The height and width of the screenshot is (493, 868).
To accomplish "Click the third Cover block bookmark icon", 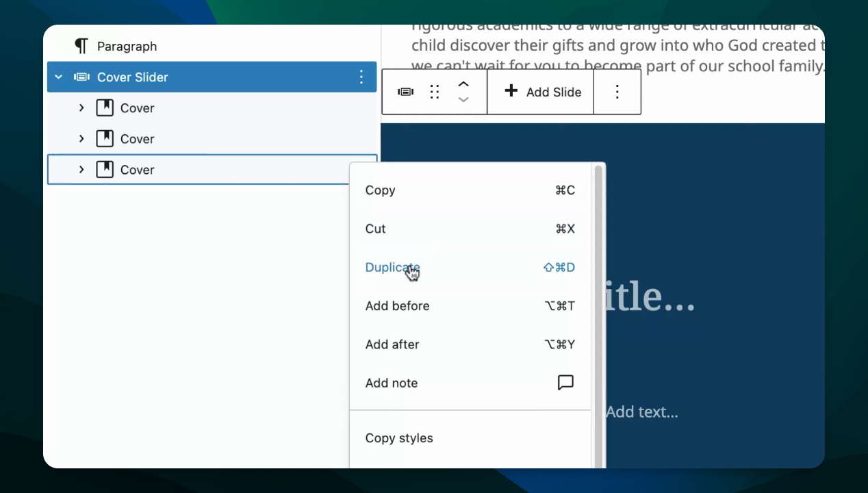I will pos(104,170).
